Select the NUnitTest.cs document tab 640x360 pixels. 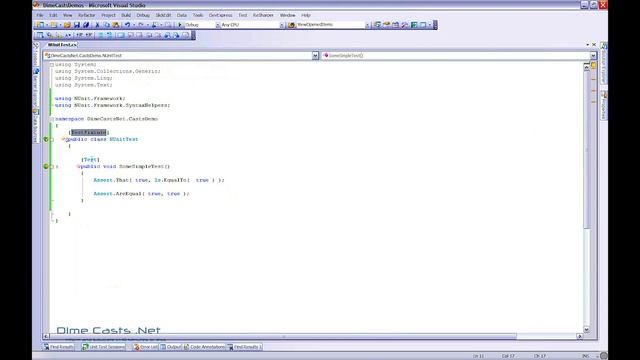tap(62, 44)
